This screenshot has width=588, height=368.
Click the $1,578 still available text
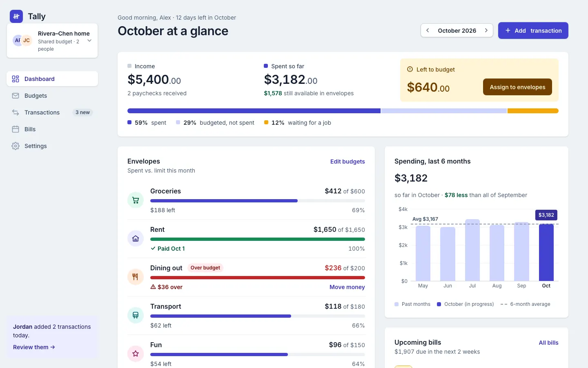[x=309, y=93]
